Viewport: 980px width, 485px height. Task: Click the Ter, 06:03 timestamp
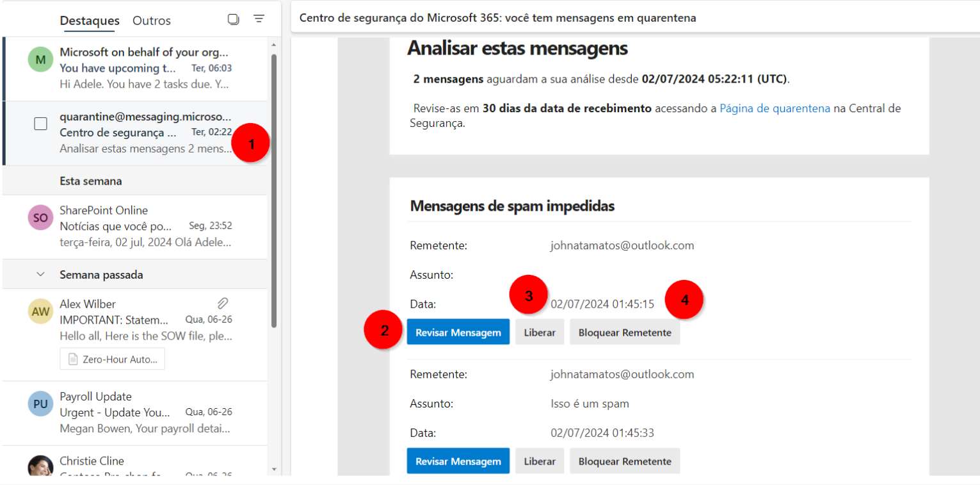(211, 68)
